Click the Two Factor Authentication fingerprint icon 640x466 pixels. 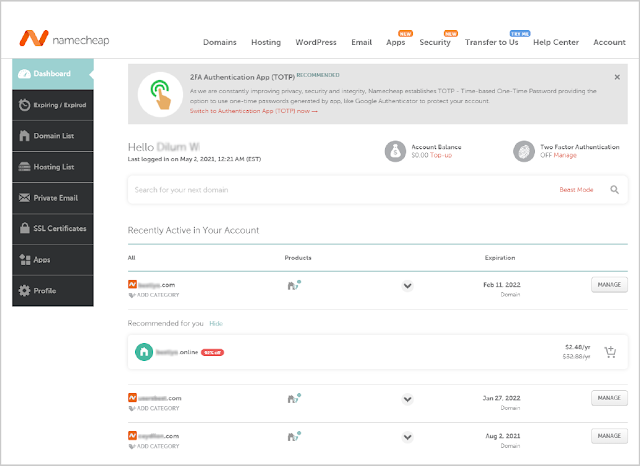[x=524, y=151]
